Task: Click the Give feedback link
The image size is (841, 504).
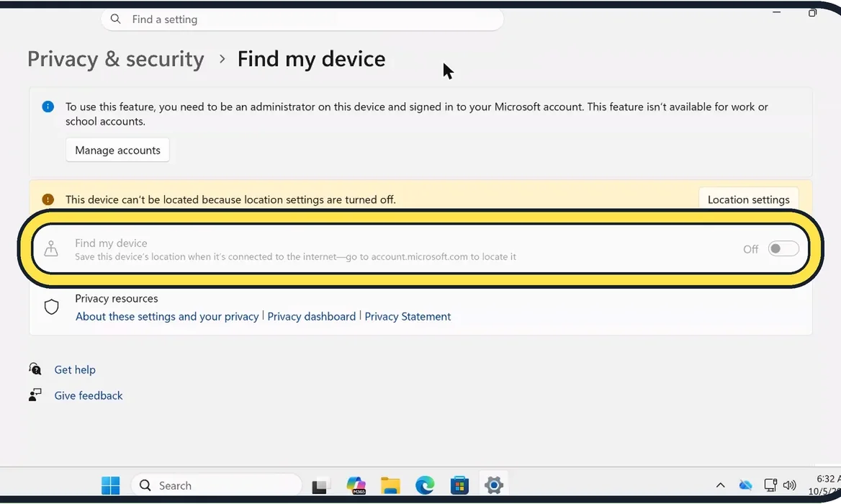Action: pyautogui.click(x=89, y=395)
